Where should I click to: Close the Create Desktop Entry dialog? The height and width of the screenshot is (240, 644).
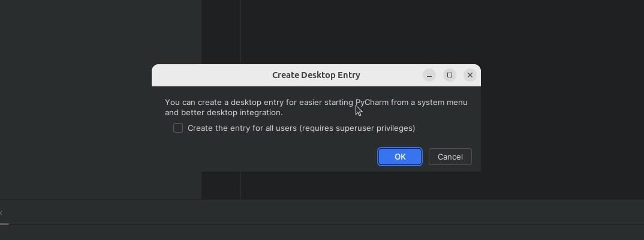click(470, 75)
